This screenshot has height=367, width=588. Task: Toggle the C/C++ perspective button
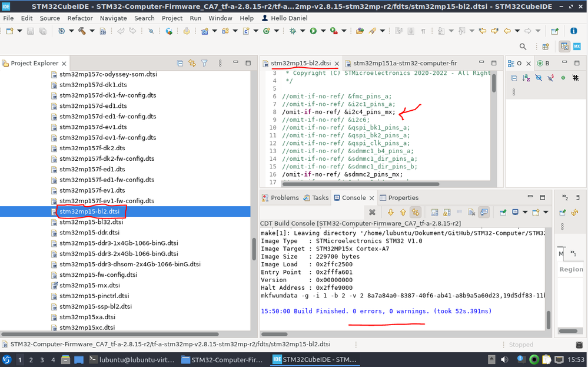pos(564,47)
